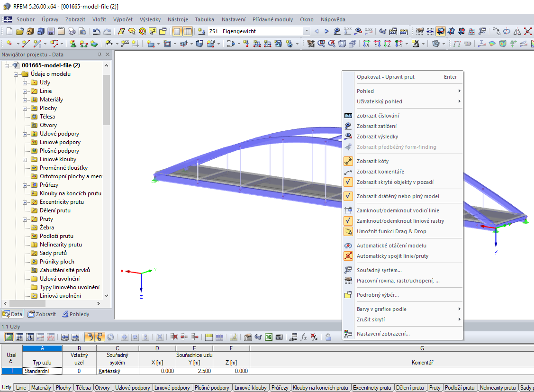Click the binoculars find icon in toolbar
534x392 pixels.
pos(383,31)
